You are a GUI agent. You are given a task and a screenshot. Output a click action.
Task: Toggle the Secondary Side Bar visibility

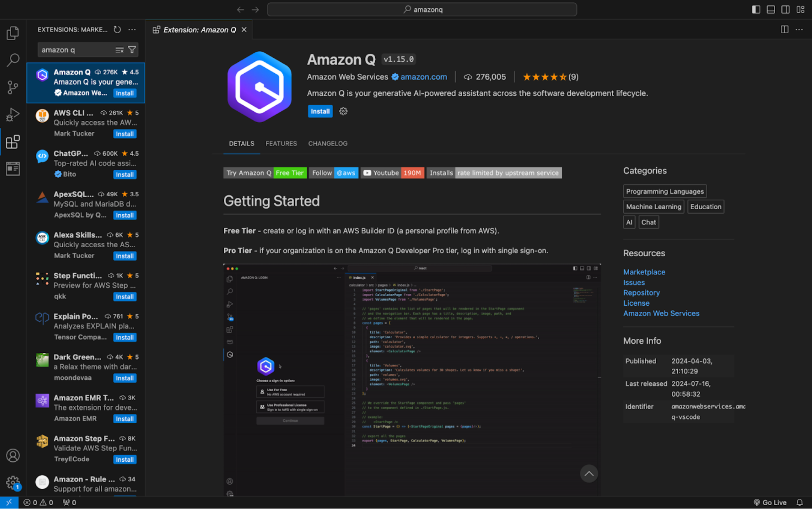[x=785, y=9]
